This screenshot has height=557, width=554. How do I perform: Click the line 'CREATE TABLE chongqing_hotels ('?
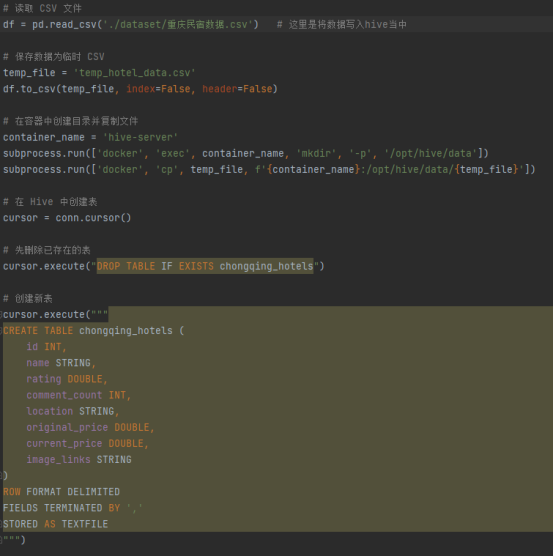point(93,331)
